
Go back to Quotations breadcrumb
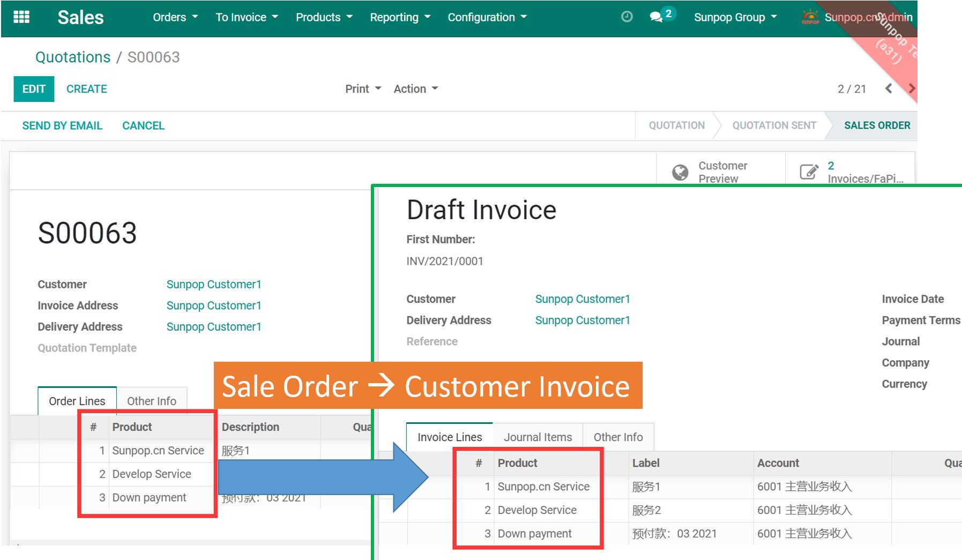coord(73,57)
